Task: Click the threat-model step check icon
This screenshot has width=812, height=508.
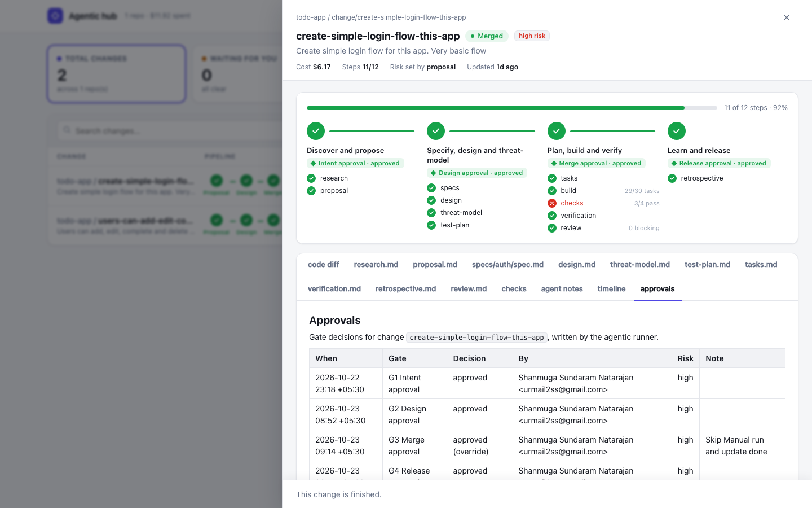Action: [x=431, y=213]
